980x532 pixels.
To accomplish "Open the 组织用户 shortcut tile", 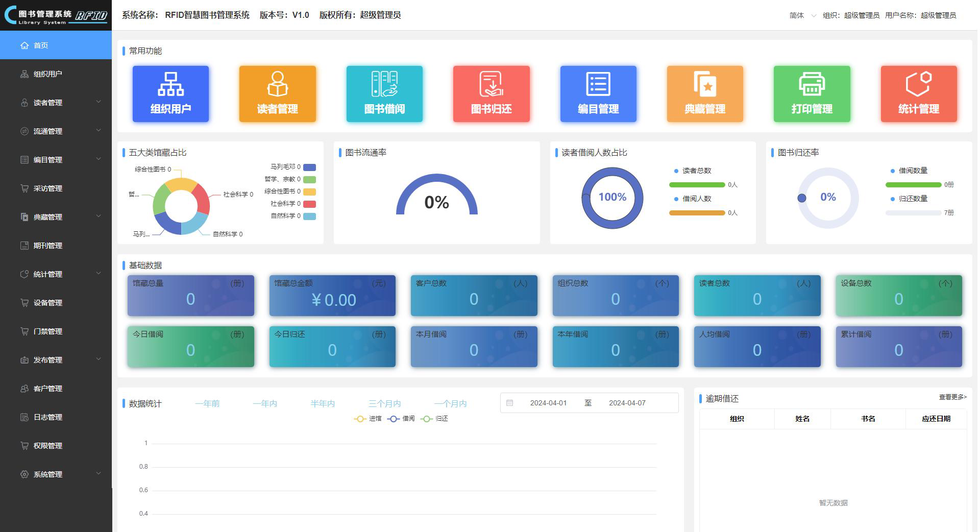I will tap(170, 94).
